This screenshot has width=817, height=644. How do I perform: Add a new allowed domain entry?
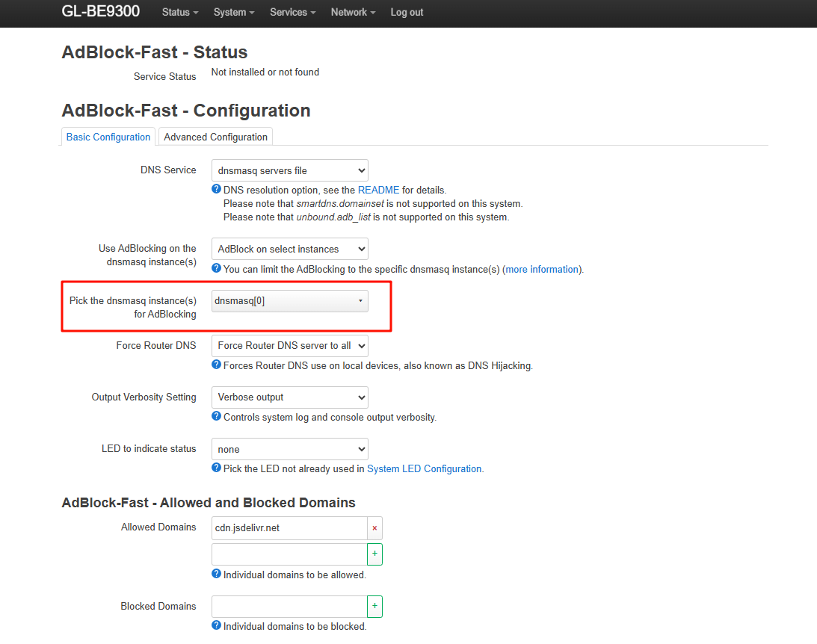click(x=374, y=554)
